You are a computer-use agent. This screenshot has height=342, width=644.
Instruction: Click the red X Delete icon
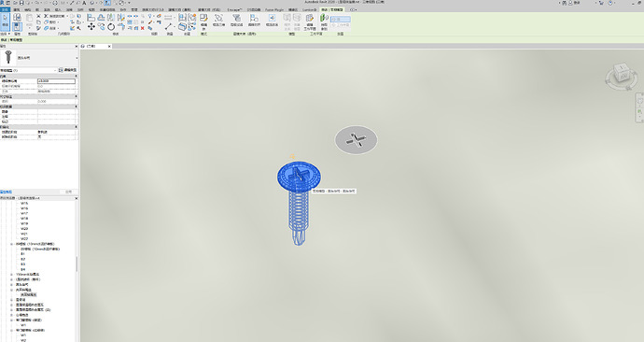pos(143,28)
